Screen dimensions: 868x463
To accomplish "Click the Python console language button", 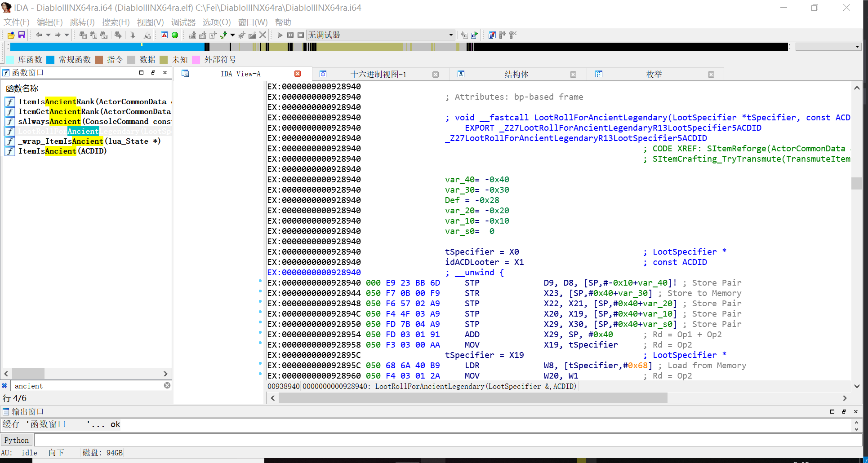I will 17,440.
